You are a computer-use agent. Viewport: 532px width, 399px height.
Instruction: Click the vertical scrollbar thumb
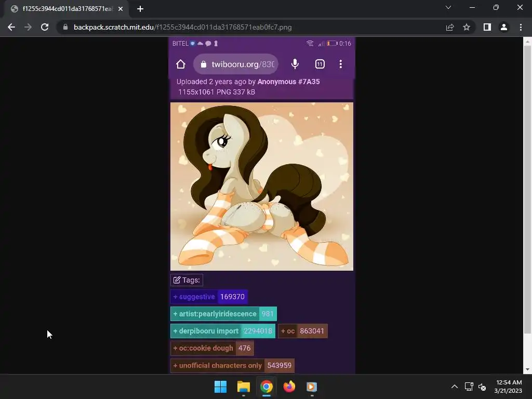pyautogui.click(x=527, y=189)
